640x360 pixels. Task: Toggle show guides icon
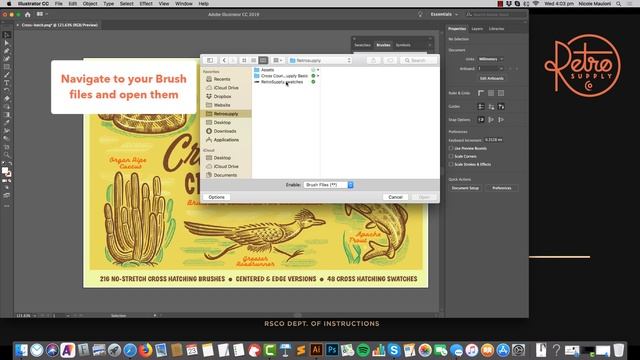481,107
